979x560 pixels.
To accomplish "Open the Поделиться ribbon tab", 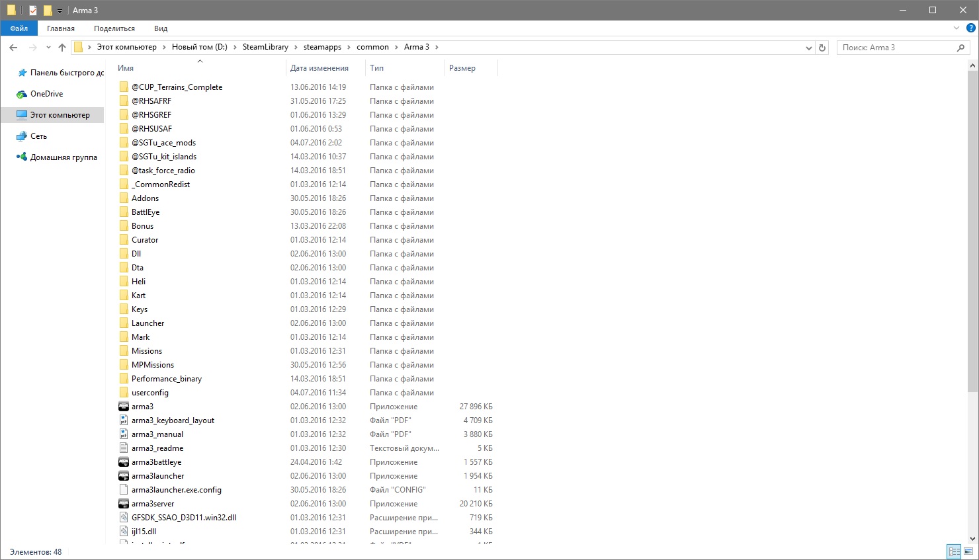I will pos(114,28).
